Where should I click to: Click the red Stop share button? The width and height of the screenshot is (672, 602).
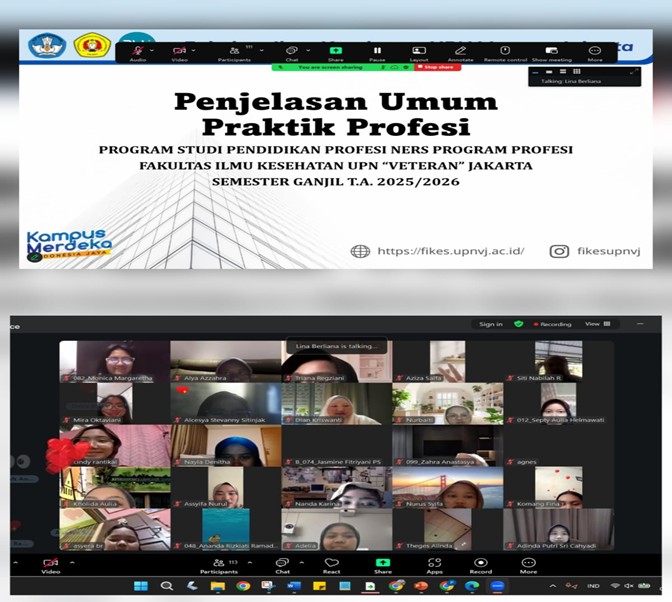[x=438, y=67]
